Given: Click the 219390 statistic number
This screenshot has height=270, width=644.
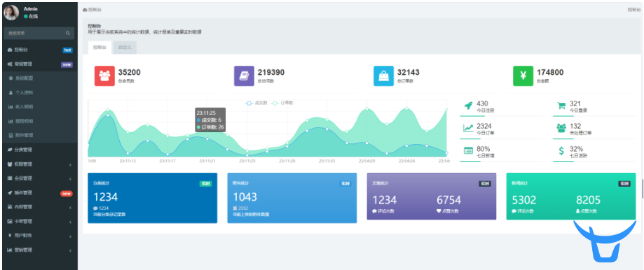Looking at the screenshot, I should (271, 72).
